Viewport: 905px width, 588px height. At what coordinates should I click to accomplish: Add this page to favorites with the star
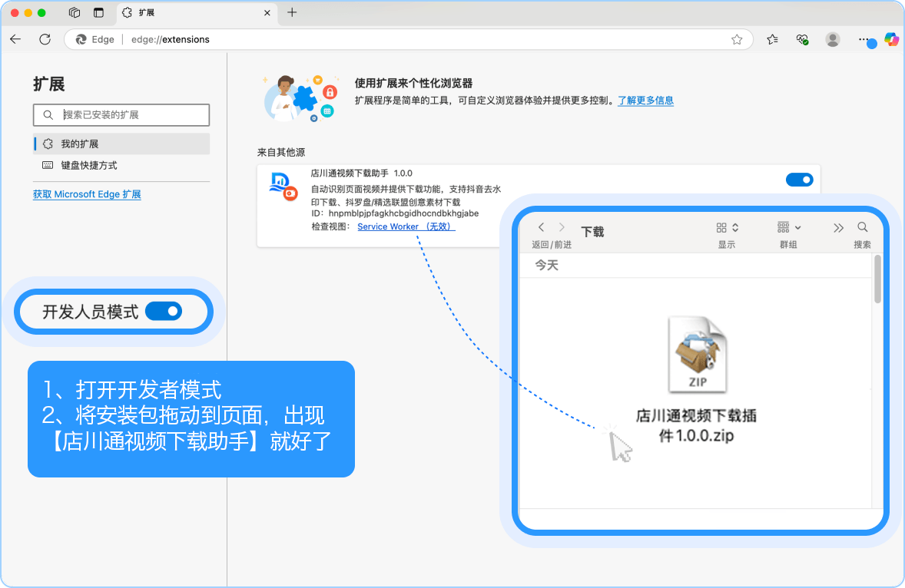(737, 39)
